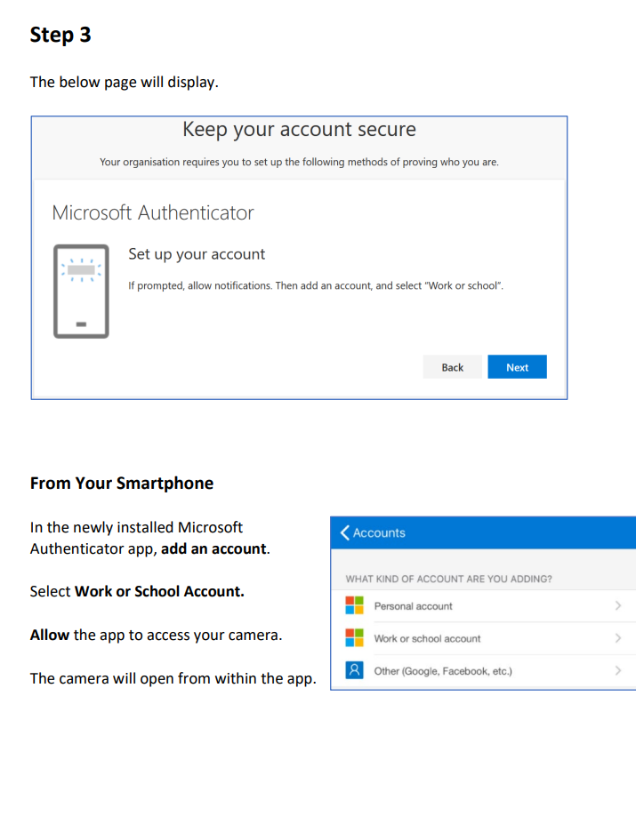Tap the Microsoft logo next to Work or school account

click(x=354, y=638)
